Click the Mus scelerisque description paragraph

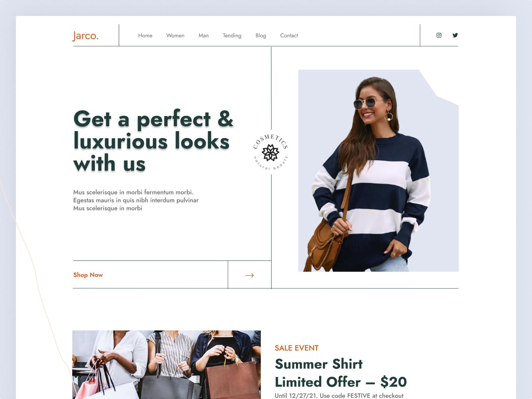point(136,200)
